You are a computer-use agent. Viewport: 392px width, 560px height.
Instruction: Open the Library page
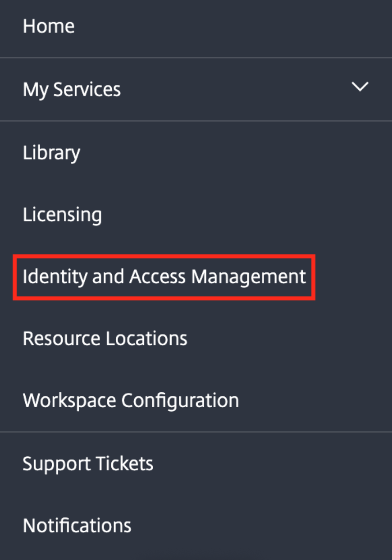pyautogui.click(x=51, y=153)
